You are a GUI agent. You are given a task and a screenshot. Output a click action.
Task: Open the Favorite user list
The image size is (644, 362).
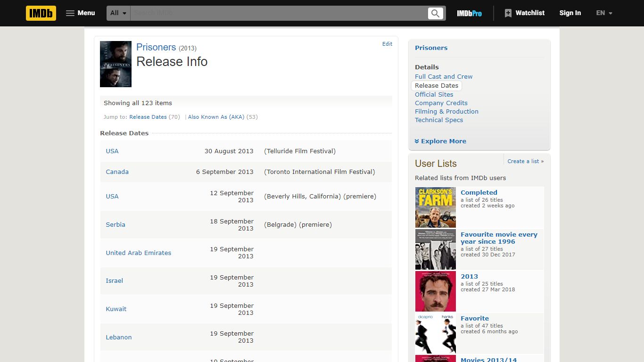click(x=475, y=319)
